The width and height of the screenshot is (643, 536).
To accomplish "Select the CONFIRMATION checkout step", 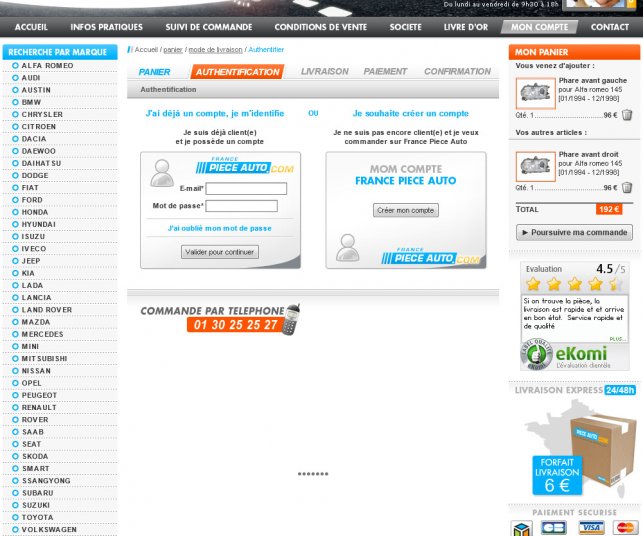I will tap(457, 71).
